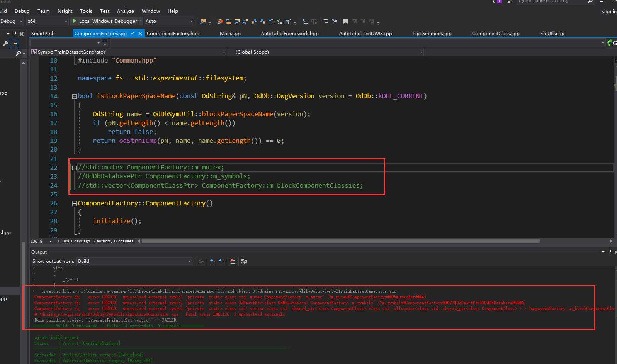Switch to the Main.cpp tab

click(230, 34)
